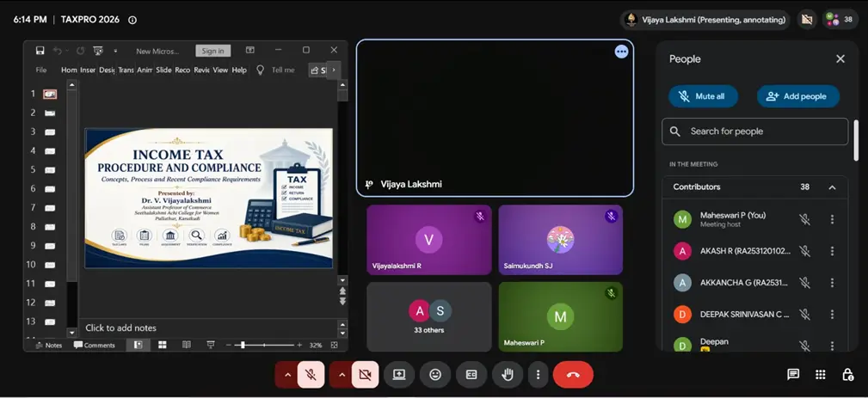Open emoji reactions button
This screenshot has width=868, height=398.
[435, 375]
